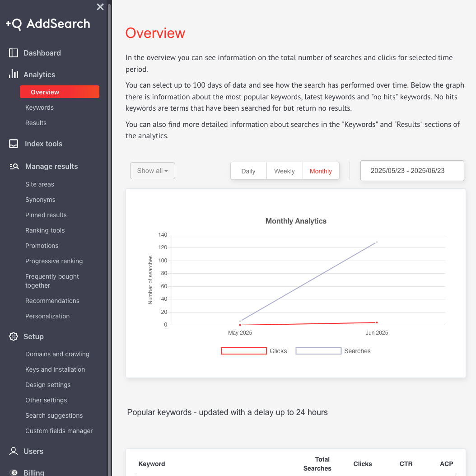
Task: Switch chart view to Daily
Action: tap(248, 171)
